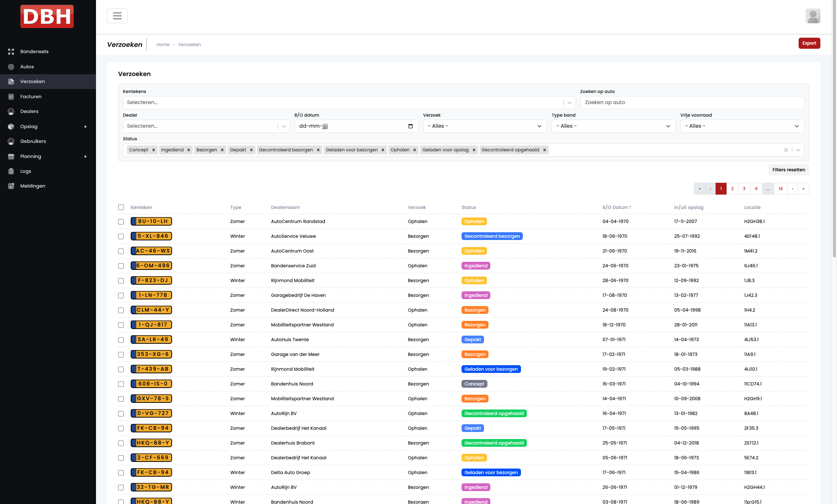This screenshot has height=504, width=837.
Task: Click the Bandensets sidebar icon
Action: pyautogui.click(x=11, y=52)
